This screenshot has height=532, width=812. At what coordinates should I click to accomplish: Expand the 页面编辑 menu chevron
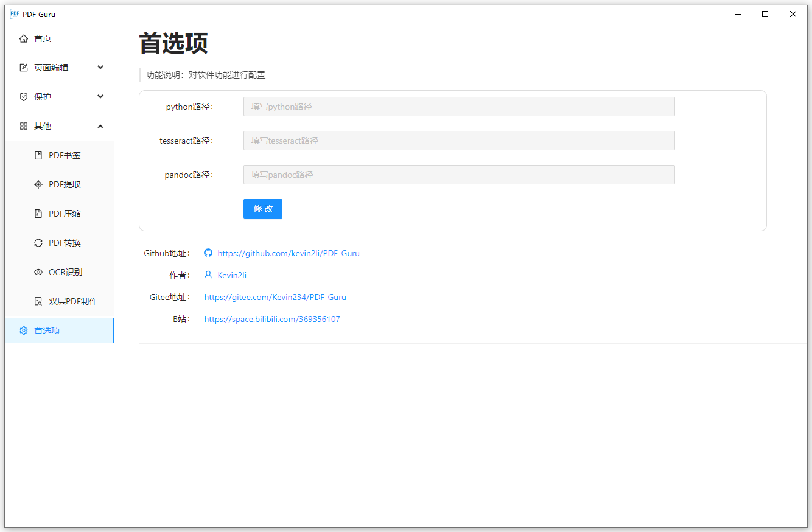(100, 68)
